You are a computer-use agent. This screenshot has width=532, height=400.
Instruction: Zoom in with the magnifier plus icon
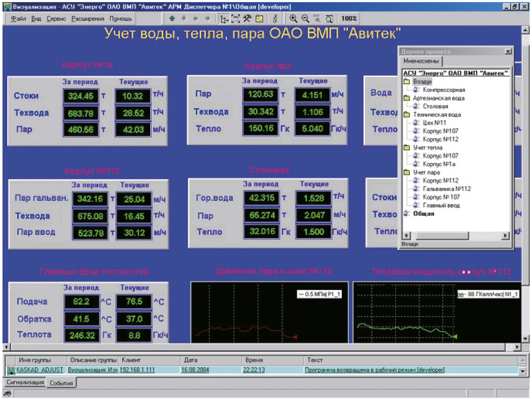[x=294, y=19]
